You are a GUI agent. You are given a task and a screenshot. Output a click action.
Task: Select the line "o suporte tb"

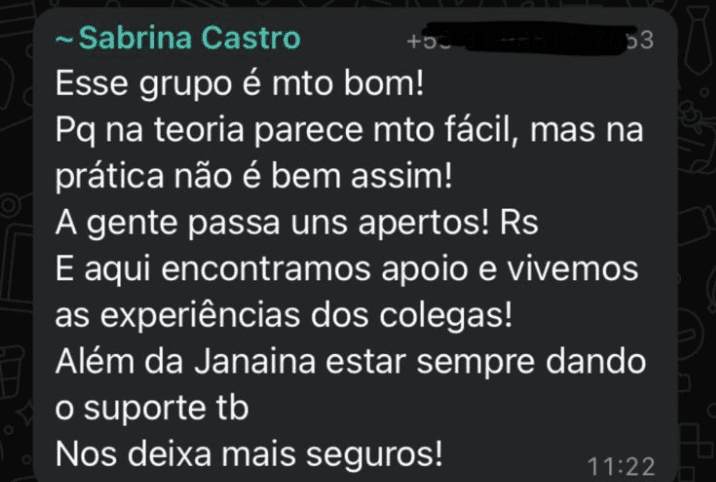(x=152, y=408)
